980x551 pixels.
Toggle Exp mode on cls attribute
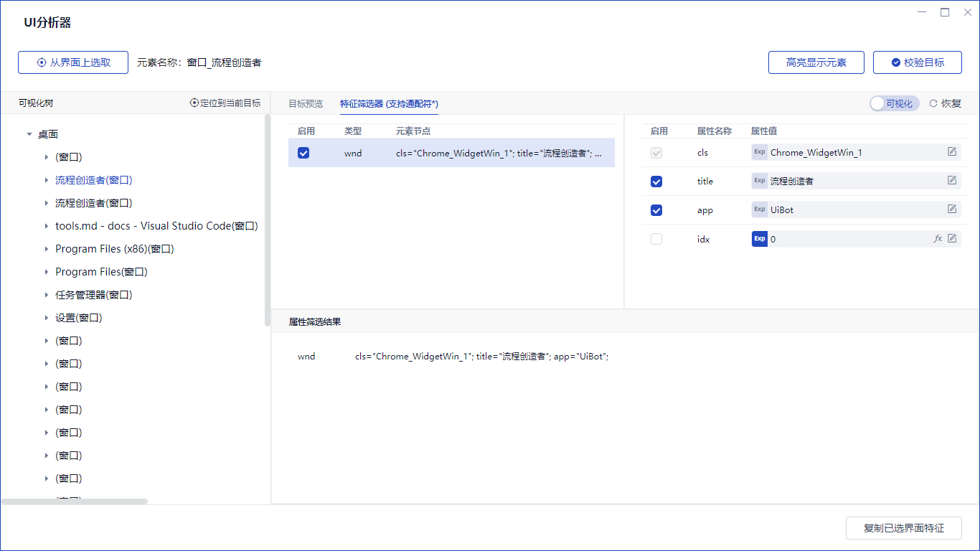(759, 152)
